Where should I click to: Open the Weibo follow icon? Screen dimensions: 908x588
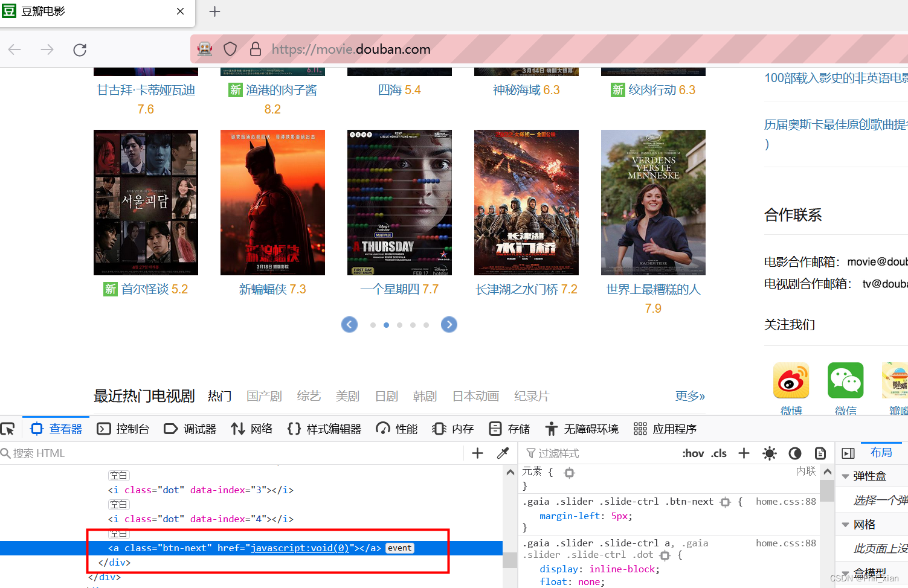(791, 380)
